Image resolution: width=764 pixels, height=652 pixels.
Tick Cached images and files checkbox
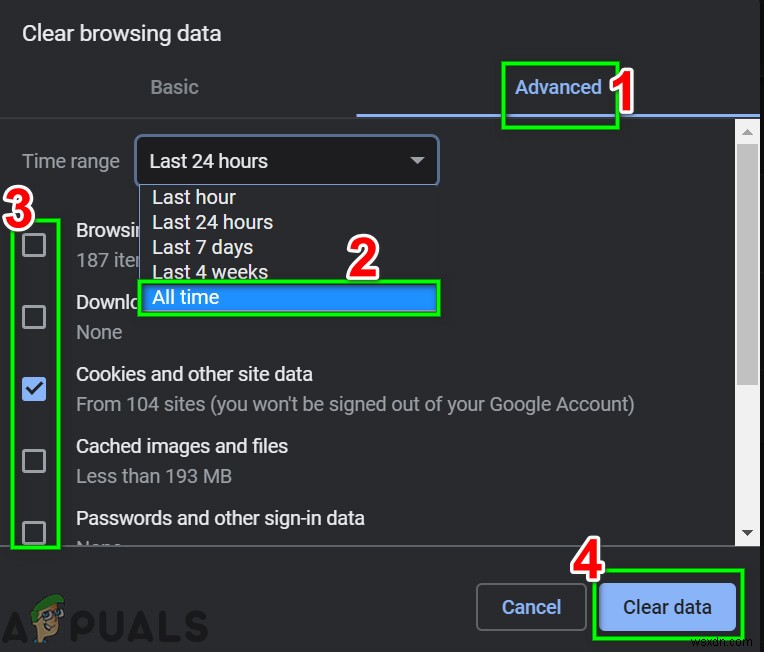pos(35,461)
